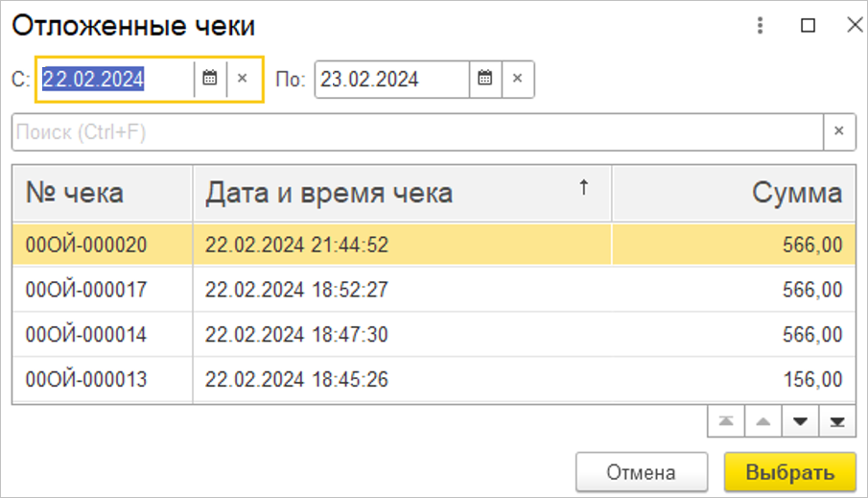Clear the end date field
The image size is (868, 498).
[x=518, y=79]
